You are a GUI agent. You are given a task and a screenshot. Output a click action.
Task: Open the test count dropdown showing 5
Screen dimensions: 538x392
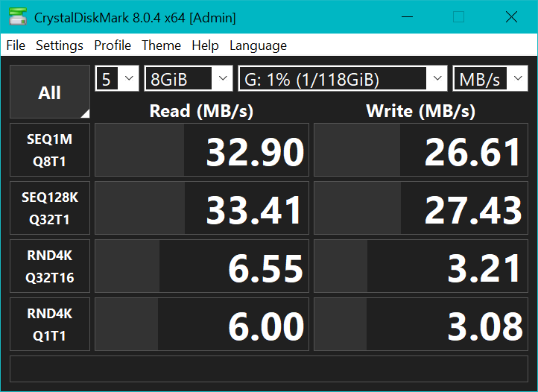pos(117,79)
